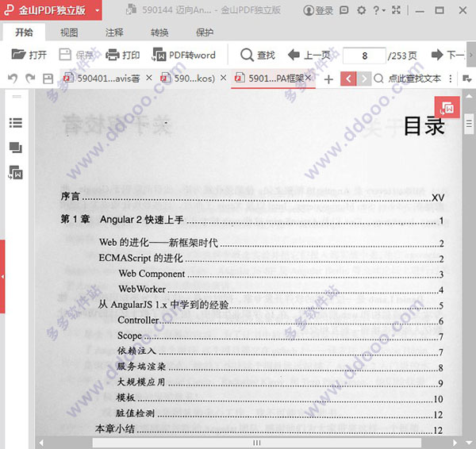The width and height of the screenshot is (476, 449).
Task: Switch to the 保护 ribbon tab
Action: point(205,33)
